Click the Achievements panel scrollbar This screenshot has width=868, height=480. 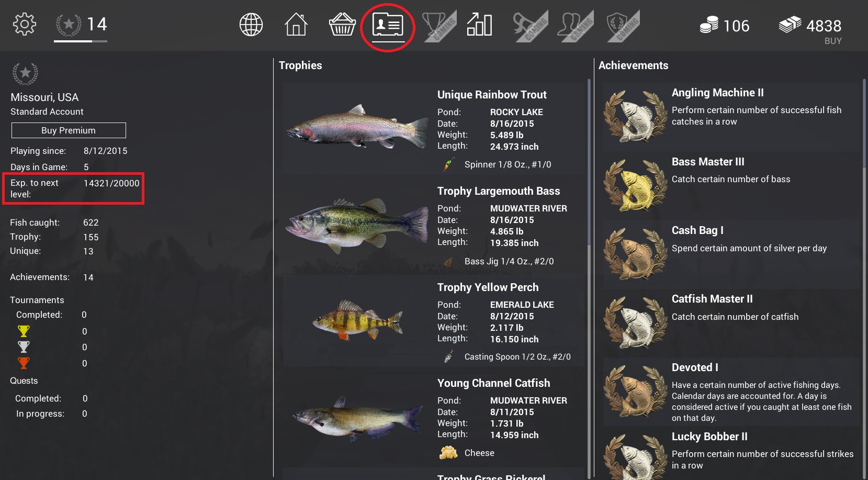click(864, 277)
